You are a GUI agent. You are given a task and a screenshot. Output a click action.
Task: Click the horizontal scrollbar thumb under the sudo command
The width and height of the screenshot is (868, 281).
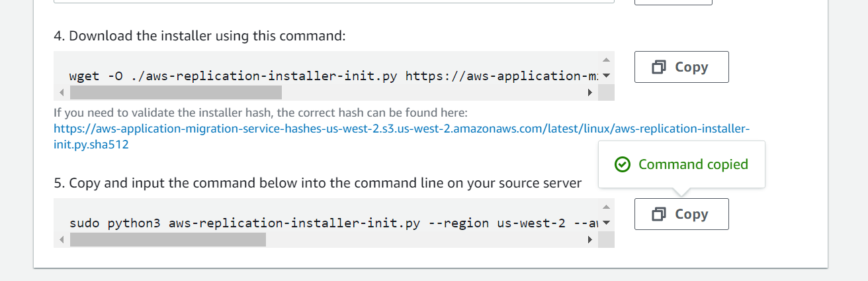pyautogui.click(x=167, y=239)
